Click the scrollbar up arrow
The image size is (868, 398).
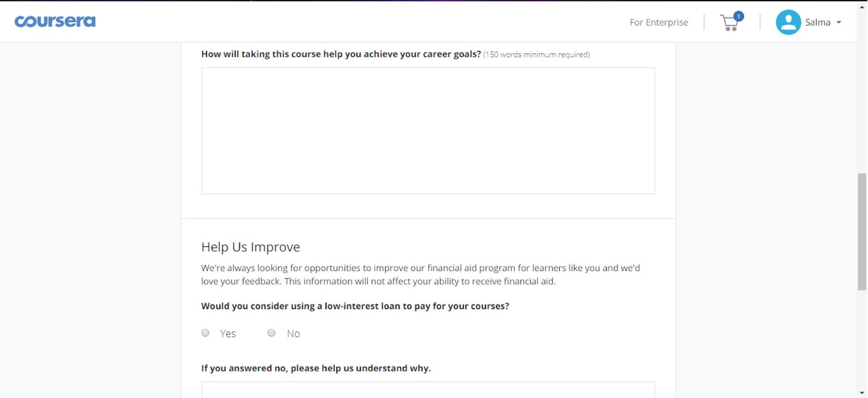pyautogui.click(x=862, y=7)
